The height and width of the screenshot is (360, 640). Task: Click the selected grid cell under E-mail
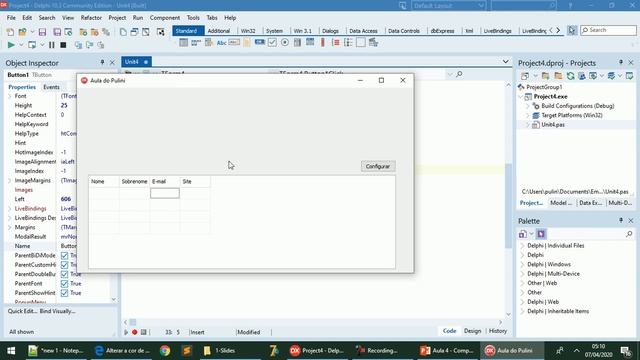click(x=165, y=193)
